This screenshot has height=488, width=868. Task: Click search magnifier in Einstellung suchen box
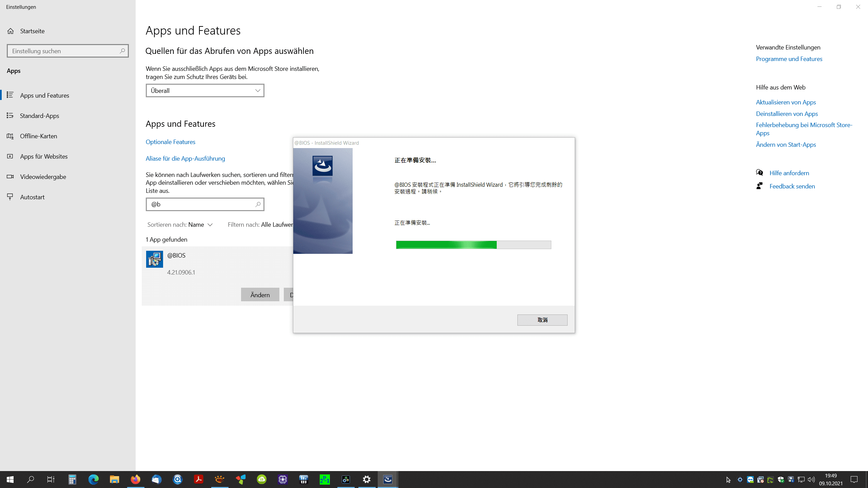[x=122, y=51]
